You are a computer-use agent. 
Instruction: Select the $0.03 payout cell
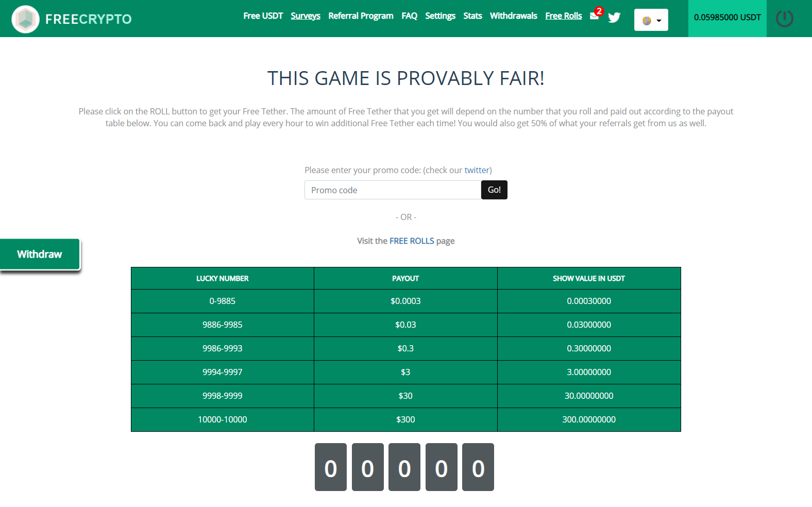[x=405, y=325]
